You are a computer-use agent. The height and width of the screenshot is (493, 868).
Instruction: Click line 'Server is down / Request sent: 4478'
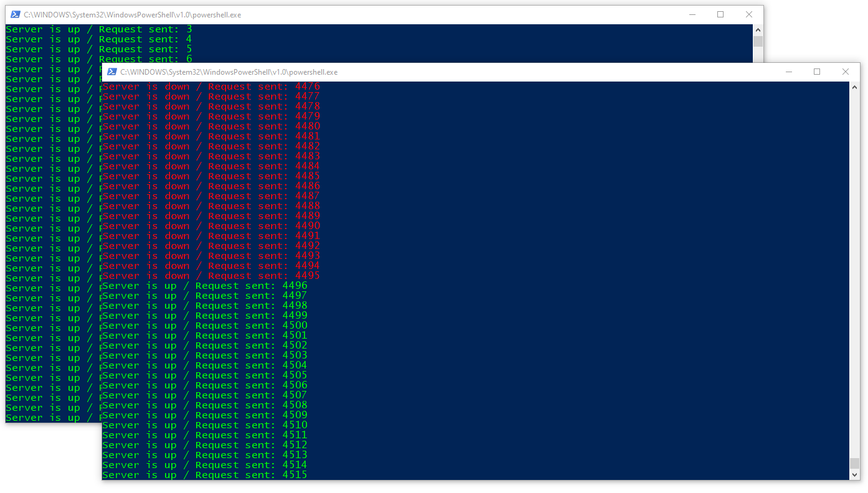211,106
